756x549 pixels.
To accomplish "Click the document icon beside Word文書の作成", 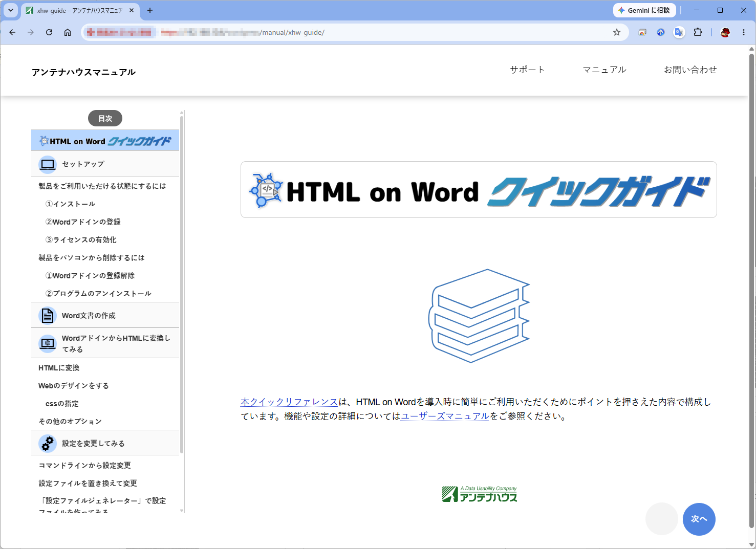I will point(48,316).
